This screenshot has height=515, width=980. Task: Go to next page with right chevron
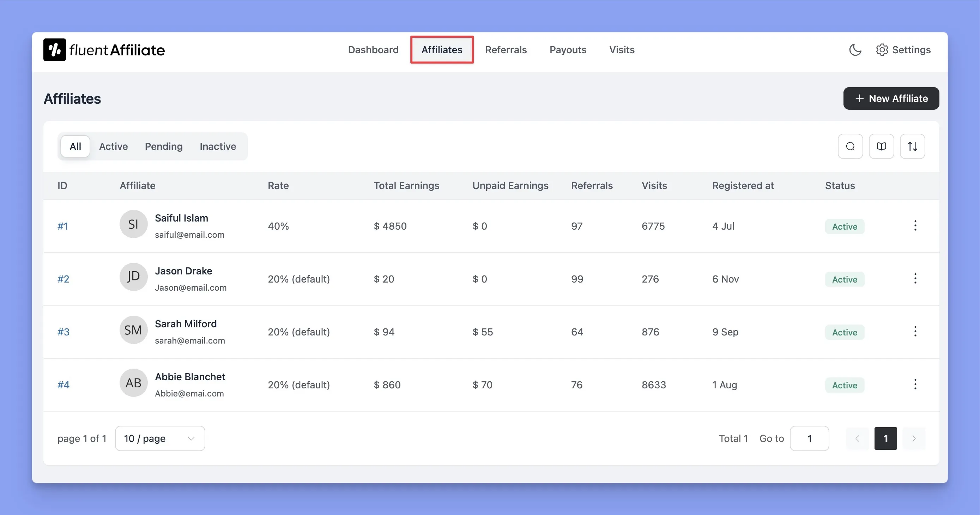[914, 438]
